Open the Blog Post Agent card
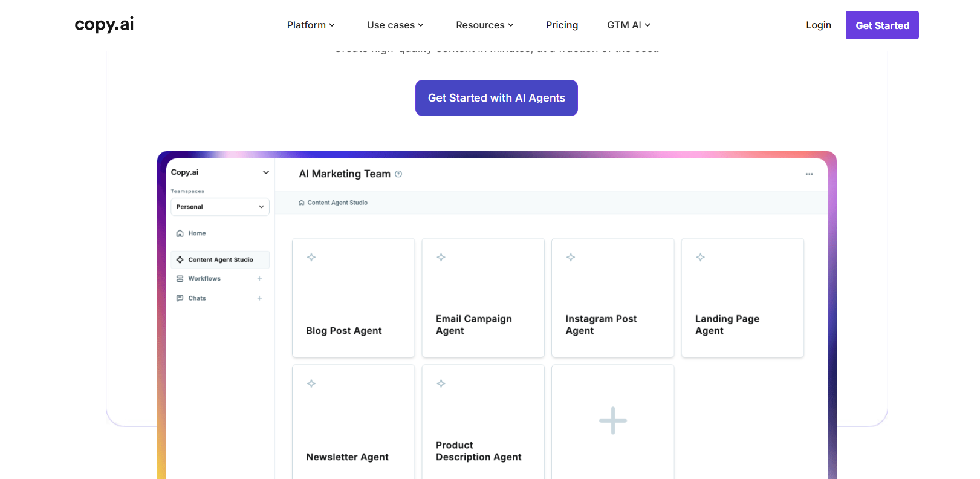This screenshot has width=980, height=479. pos(354,298)
